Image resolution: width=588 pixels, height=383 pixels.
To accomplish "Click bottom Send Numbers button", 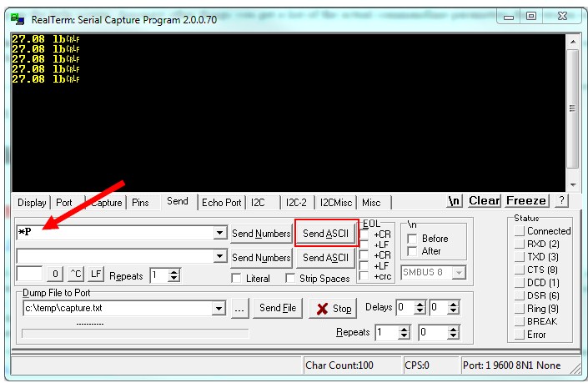I will click(261, 258).
